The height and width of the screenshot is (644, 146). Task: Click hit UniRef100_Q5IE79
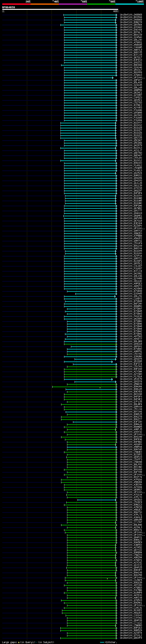pyautogui.click(x=131, y=379)
